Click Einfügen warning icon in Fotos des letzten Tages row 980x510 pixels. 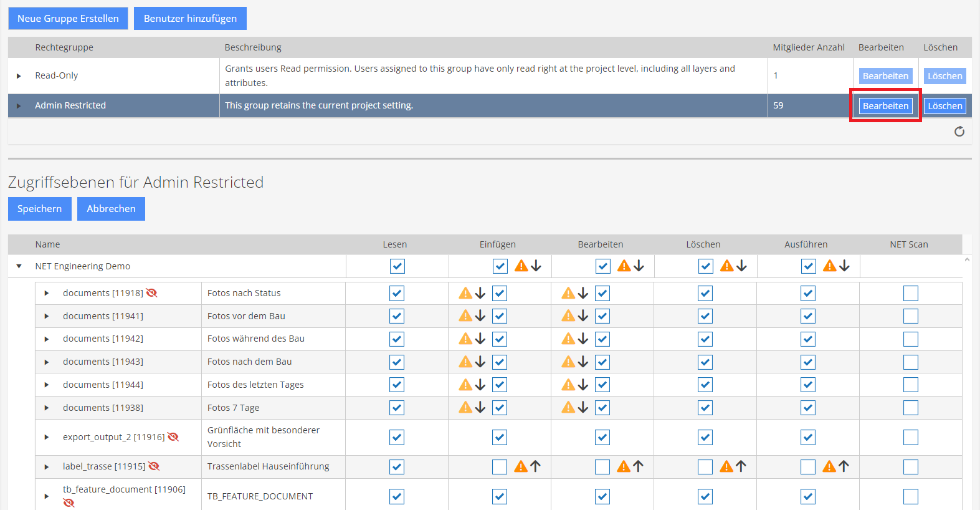coord(465,385)
